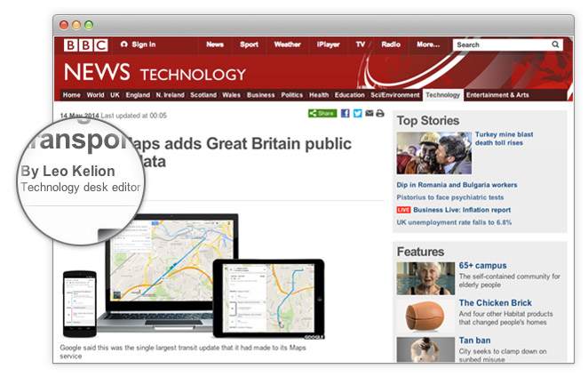
Task: Share article on Twitter icon
Action: click(357, 113)
